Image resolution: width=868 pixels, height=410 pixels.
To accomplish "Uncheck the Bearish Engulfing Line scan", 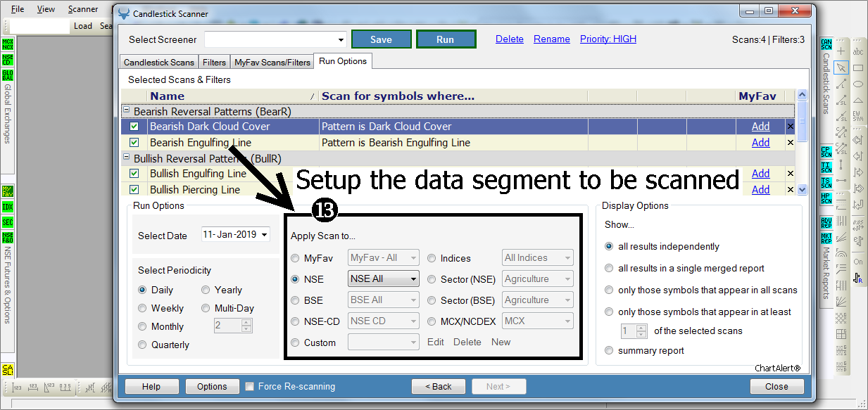I will (x=134, y=143).
